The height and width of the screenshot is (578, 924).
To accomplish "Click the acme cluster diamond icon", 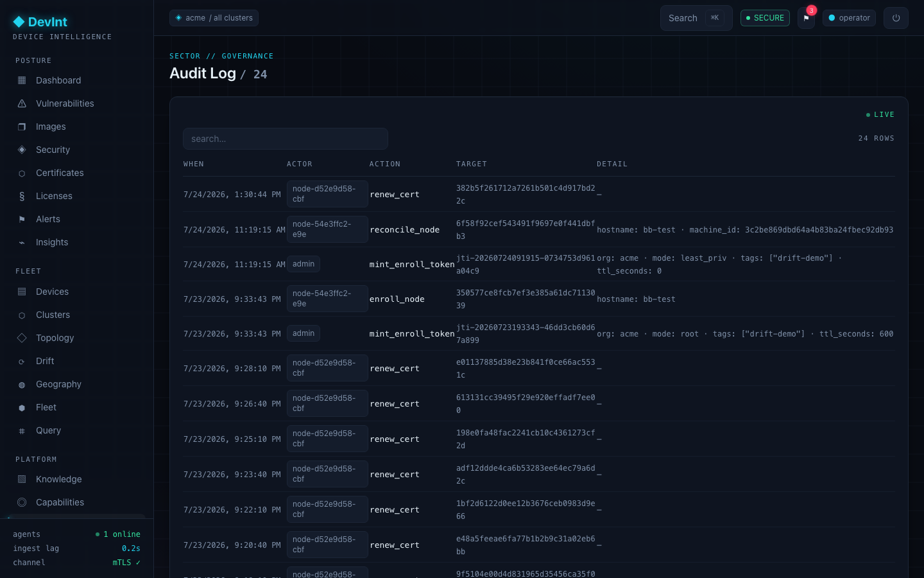I will 178,18.
